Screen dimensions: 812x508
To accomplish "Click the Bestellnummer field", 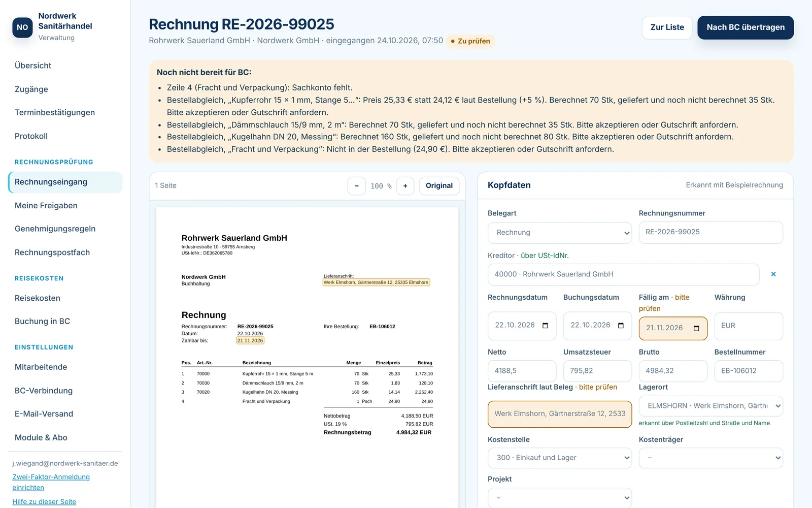I will tap(749, 371).
